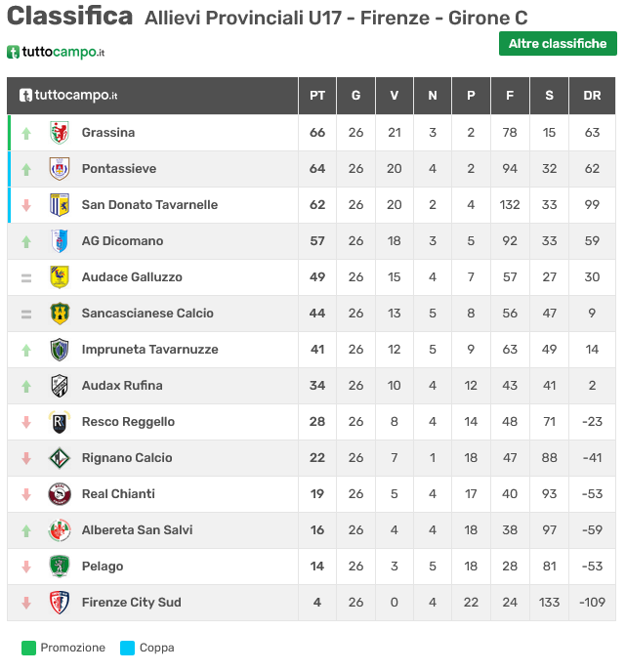Image resolution: width=625 pixels, height=672 pixels.
Task: Open the Audax Rufina team name
Action: click(122, 385)
